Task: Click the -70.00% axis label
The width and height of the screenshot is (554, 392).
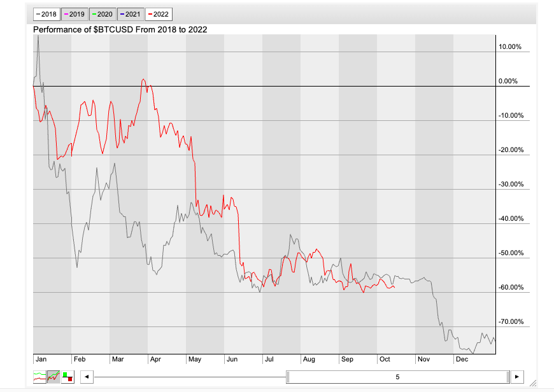Action: click(x=511, y=321)
